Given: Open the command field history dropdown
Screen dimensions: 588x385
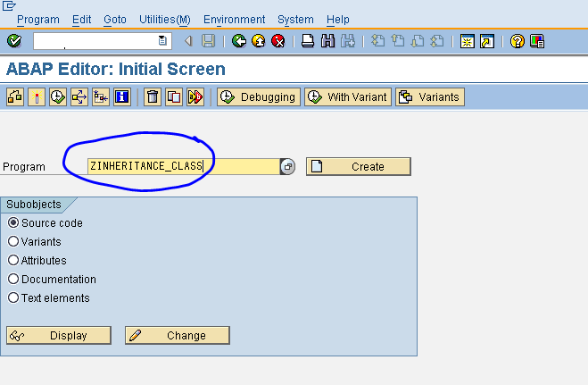Looking at the screenshot, I should pyautogui.click(x=162, y=40).
